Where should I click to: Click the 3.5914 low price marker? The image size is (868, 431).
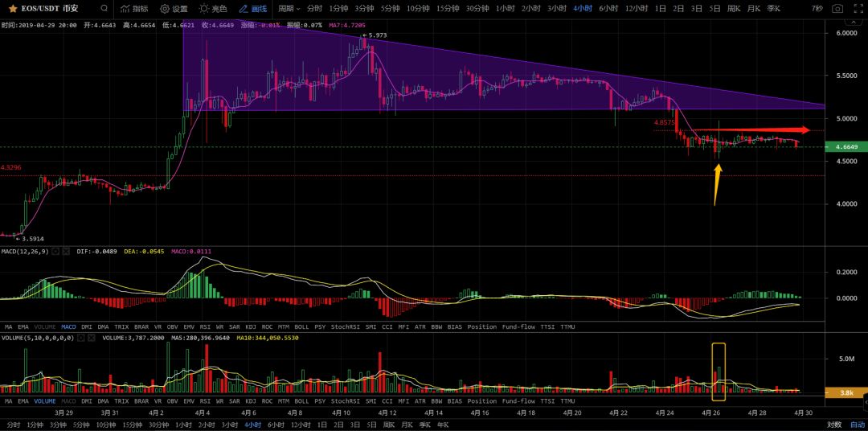(30, 239)
